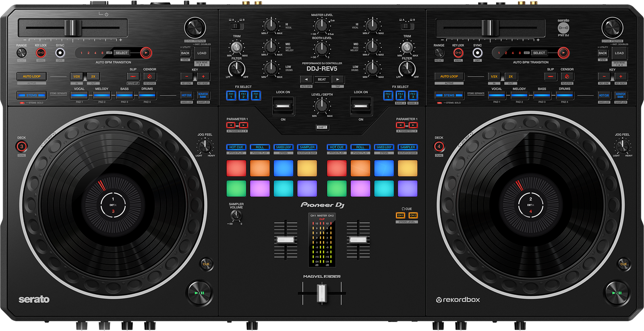Activate Slip mode on the left deck

click(133, 76)
